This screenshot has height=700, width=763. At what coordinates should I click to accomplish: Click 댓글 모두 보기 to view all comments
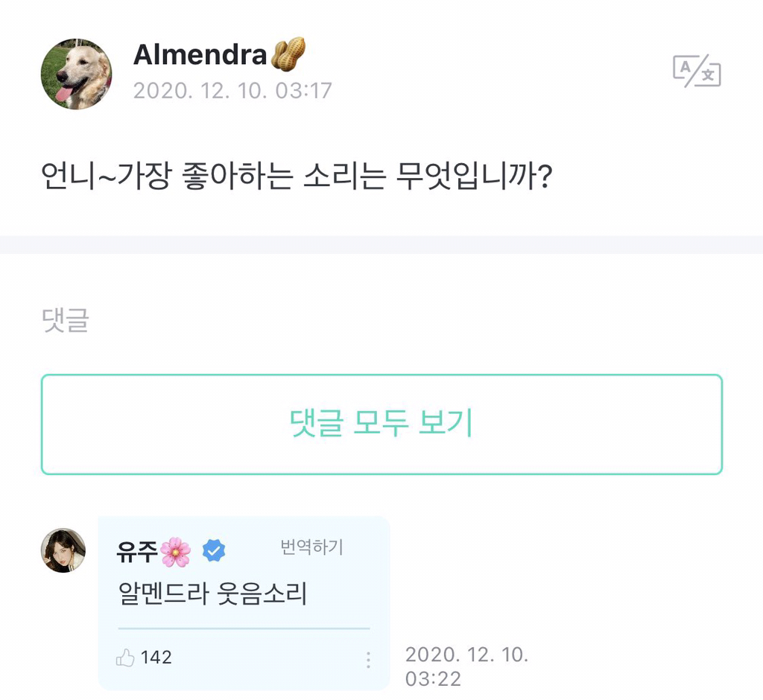pyautogui.click(x=381, y=423)
